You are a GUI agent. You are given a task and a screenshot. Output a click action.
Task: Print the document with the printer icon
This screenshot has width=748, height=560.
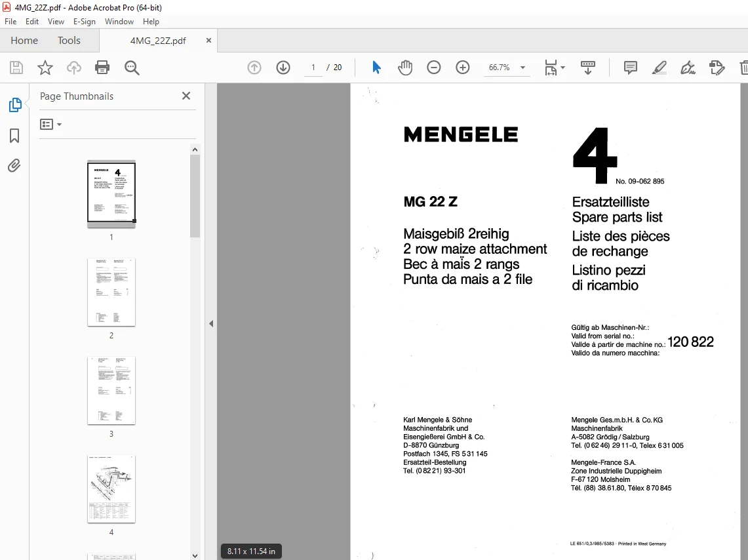(102, 68)
